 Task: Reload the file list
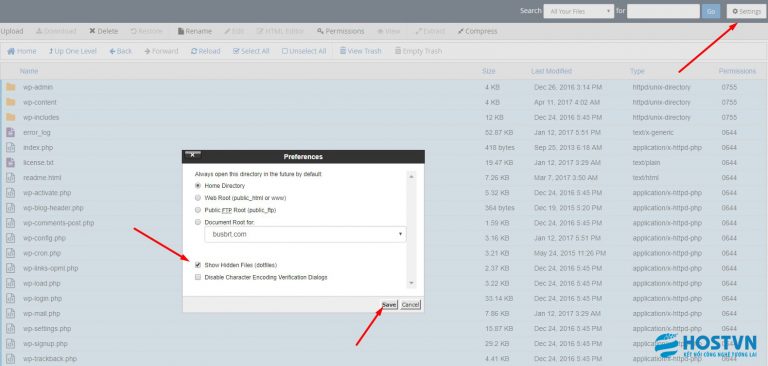205,51
